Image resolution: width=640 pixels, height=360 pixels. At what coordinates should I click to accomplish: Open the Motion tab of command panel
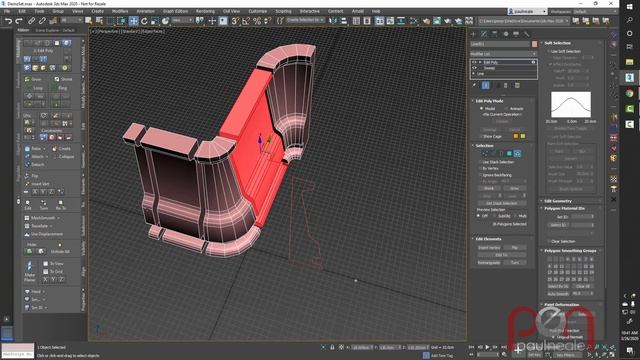506,34
